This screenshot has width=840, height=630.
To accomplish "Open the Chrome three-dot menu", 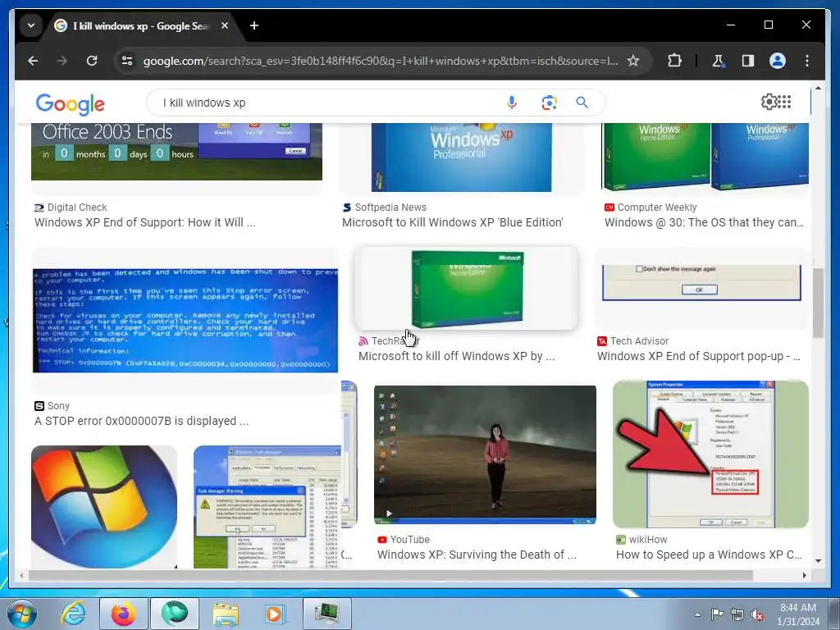I will pos(807,61).
